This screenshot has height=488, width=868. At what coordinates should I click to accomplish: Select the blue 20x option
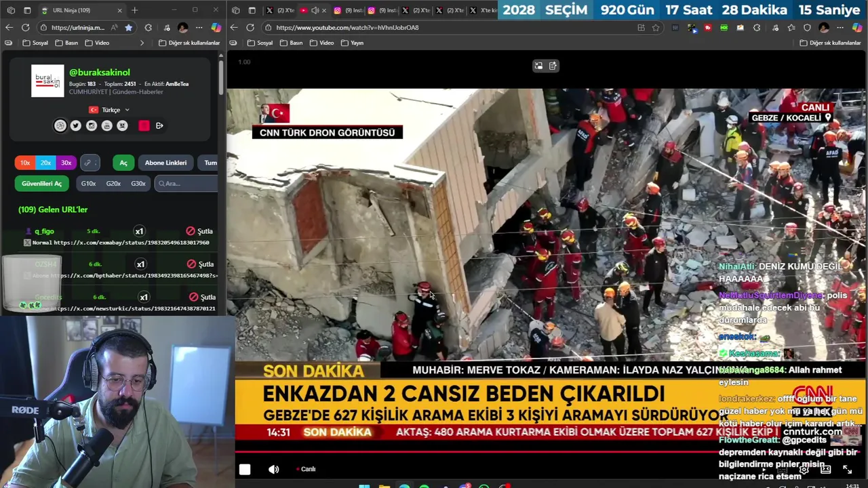pos(45,163)
